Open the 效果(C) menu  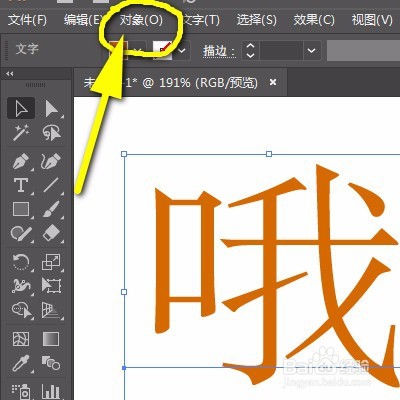click(x=314, y=20)
